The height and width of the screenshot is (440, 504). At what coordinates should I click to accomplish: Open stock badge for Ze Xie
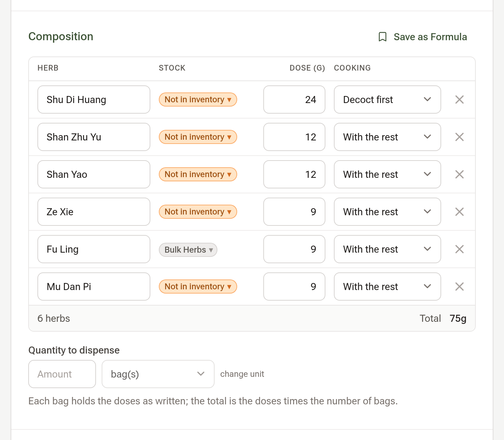(x=198, y=212)
